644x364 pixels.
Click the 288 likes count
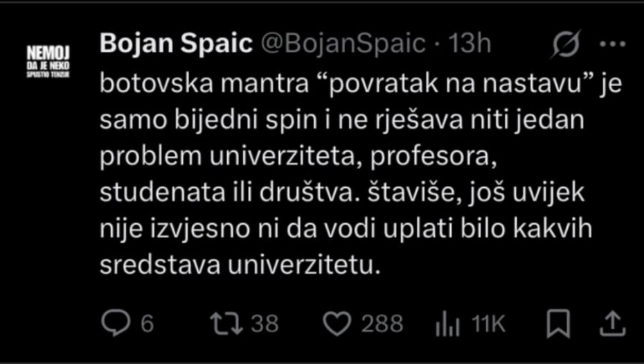pos(382,324)
